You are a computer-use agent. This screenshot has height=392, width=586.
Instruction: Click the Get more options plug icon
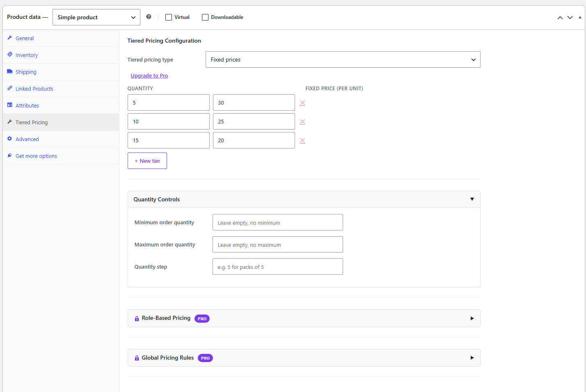pyautogui.click(x=10, y=155)
